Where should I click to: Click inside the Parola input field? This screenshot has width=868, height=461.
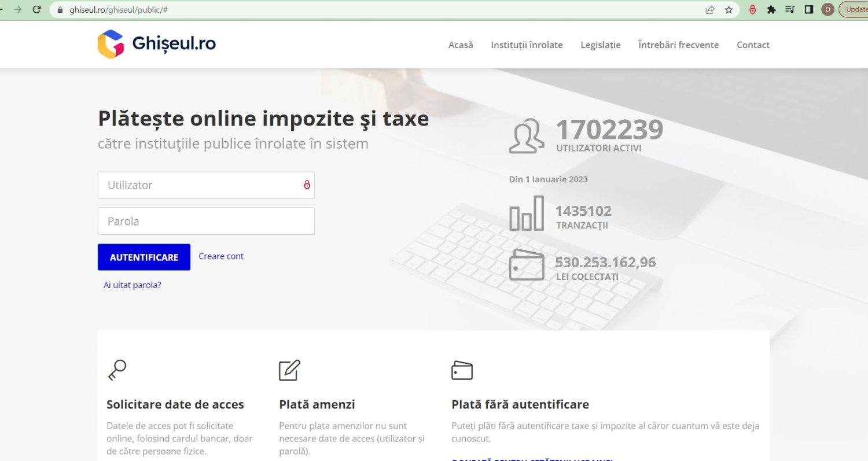click(206, 221)
